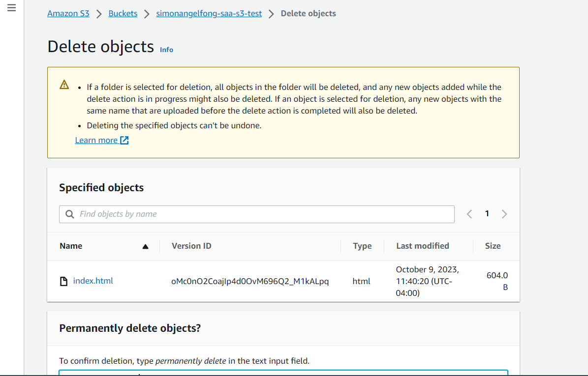Open simonangelfong-saa-s3-test bucket breadcrumb
This screenshot has width=588, height=376.
[209, 13]
